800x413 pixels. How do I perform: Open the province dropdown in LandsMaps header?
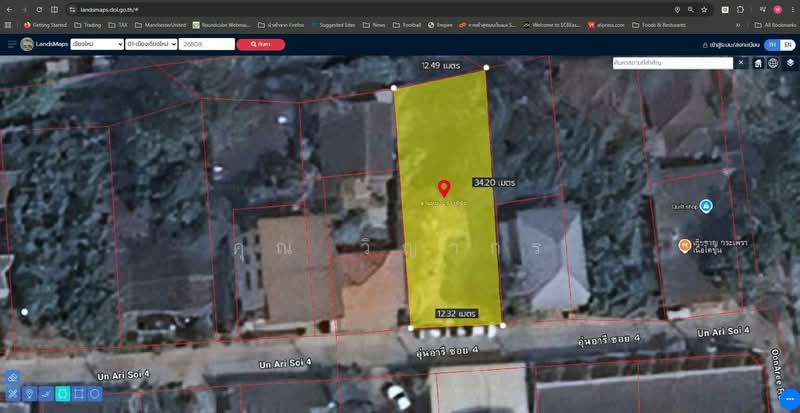pos(97,44)
